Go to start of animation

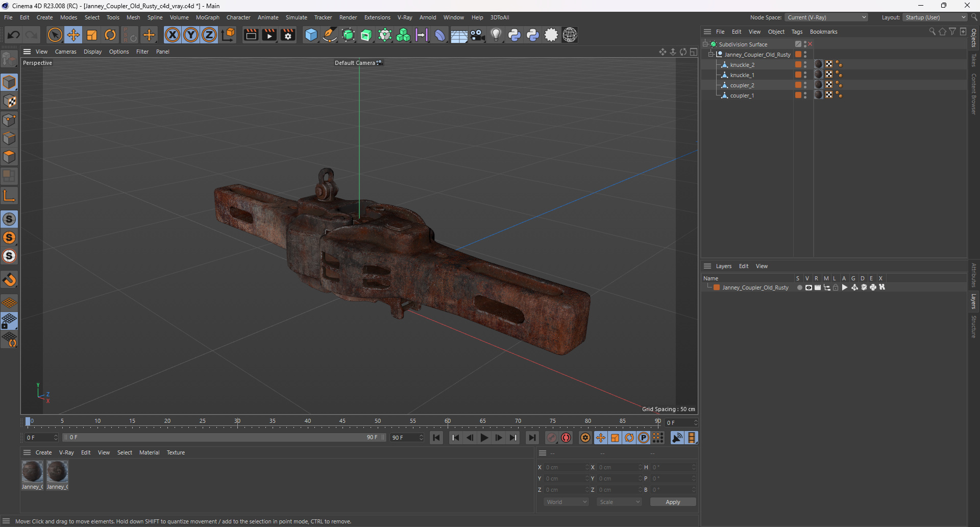(436, 438)
